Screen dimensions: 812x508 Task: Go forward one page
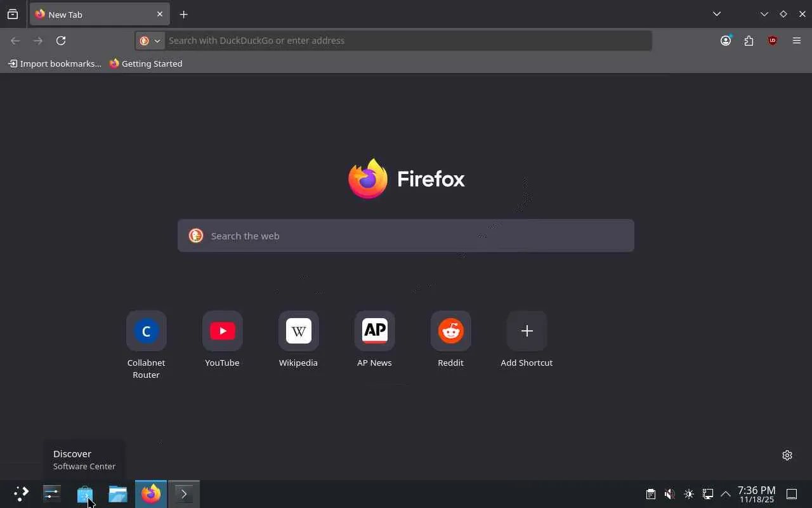(x=38, y=41)
